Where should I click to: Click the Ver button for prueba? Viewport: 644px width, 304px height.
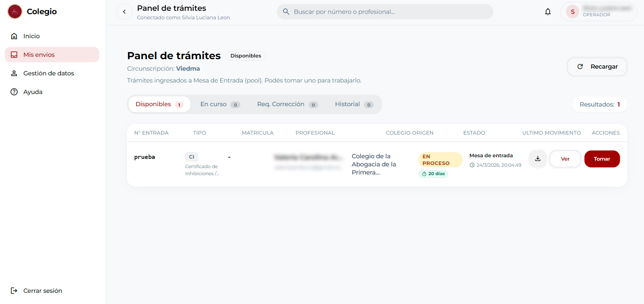click(565, 159)
